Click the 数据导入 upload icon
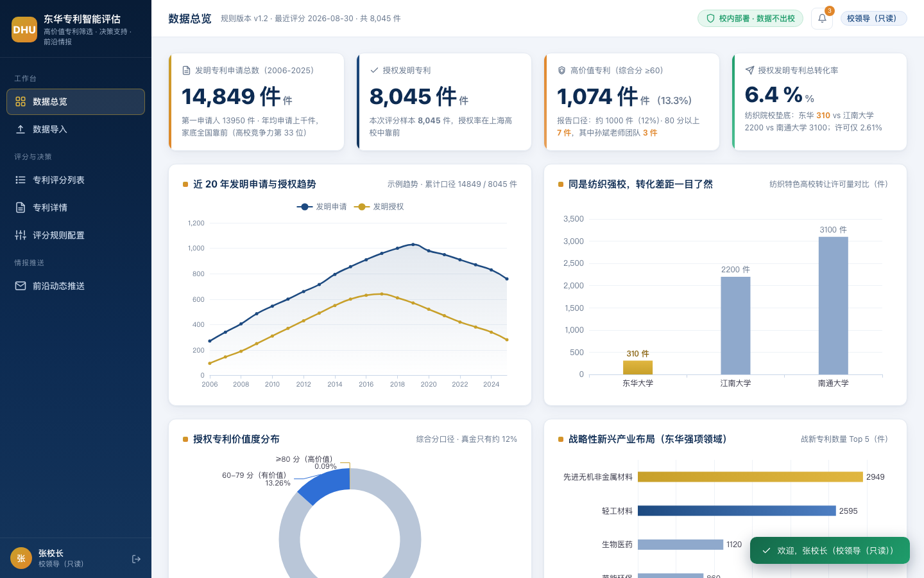This screenshot has width=924, height=578. point(21,129)
